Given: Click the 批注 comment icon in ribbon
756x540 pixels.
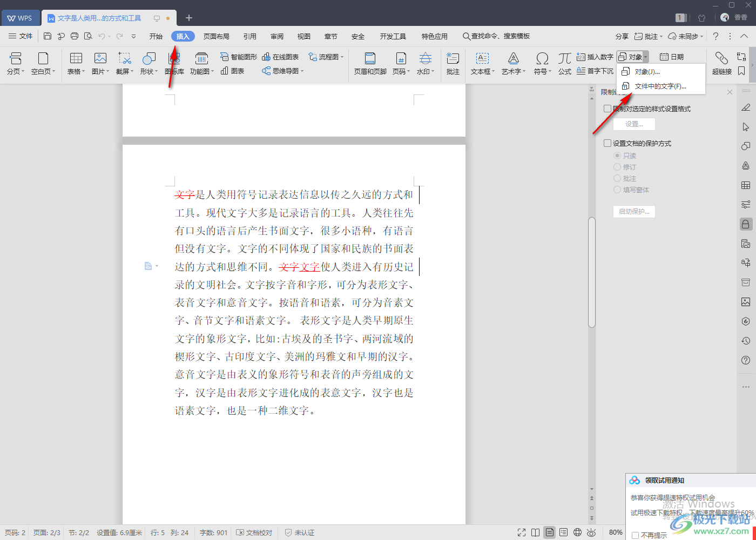Looking at the screenshot, I should pyautogui.click(x=453, y=58).
